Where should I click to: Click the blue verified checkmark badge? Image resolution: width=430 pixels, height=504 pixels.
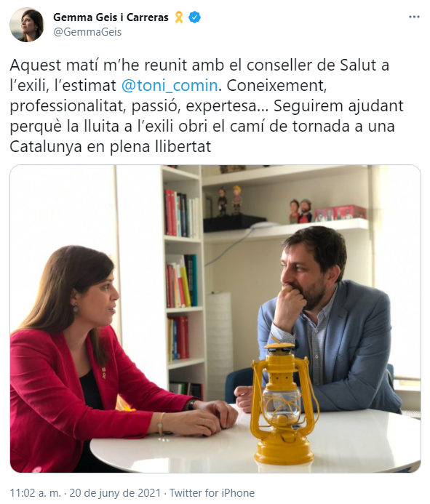194,17
